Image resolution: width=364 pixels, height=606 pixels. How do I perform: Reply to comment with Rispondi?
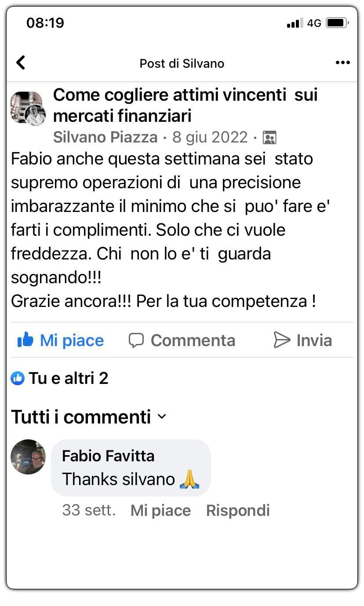point(237,510)
